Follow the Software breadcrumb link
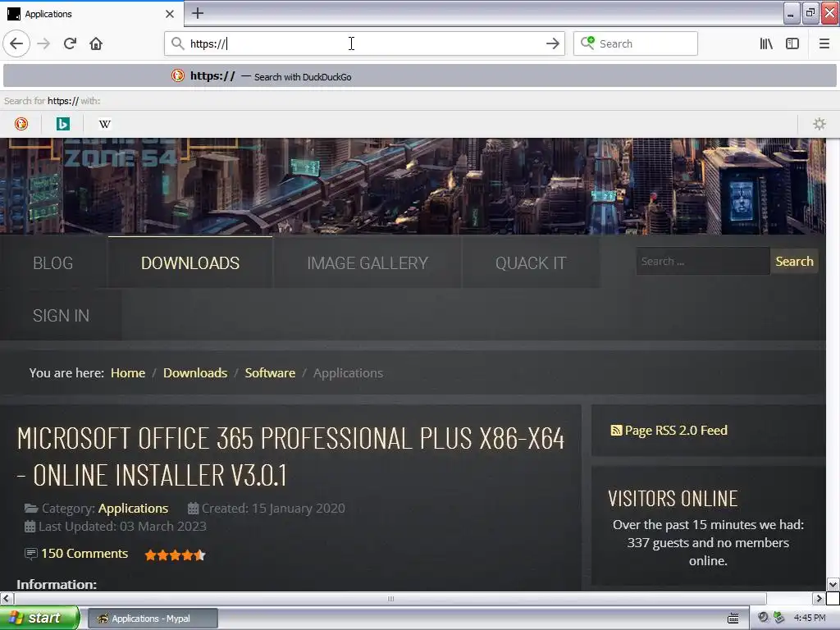Screen dimensions: 840x630 coord(270,373)
